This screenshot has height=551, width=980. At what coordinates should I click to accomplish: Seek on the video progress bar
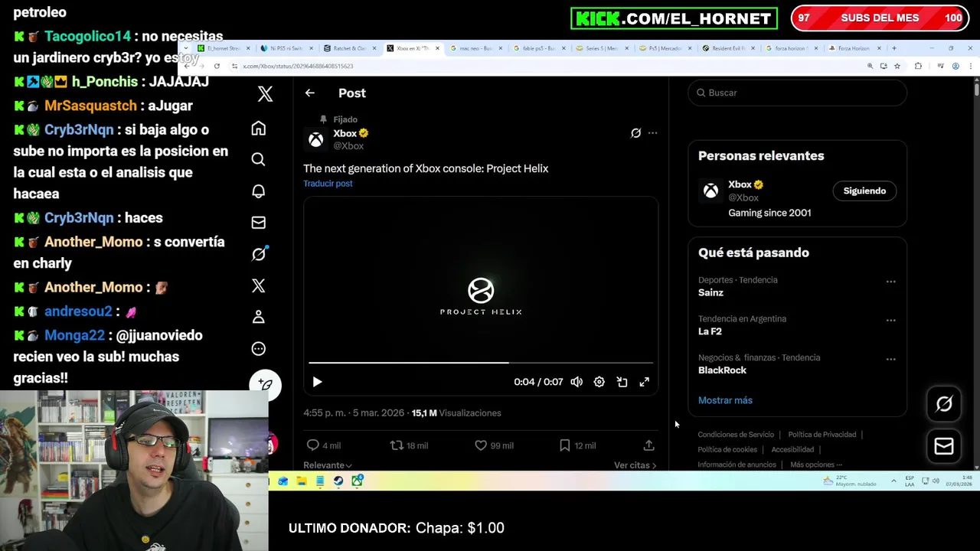(481, 363)
